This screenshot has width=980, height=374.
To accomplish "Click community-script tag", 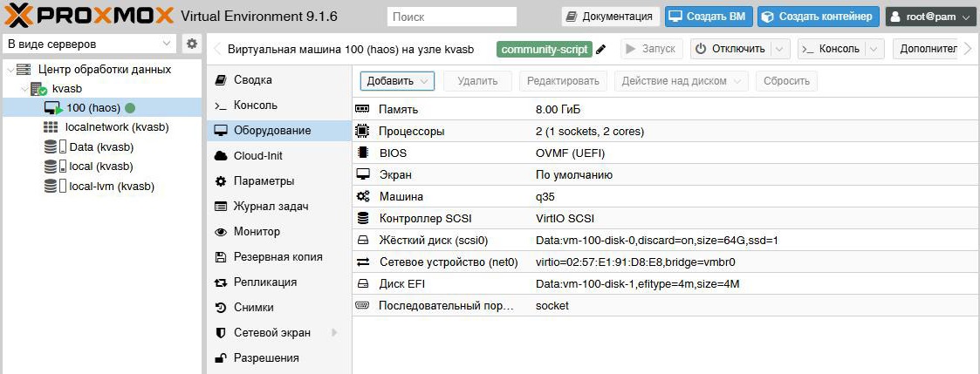I will (x=545, y=50).
